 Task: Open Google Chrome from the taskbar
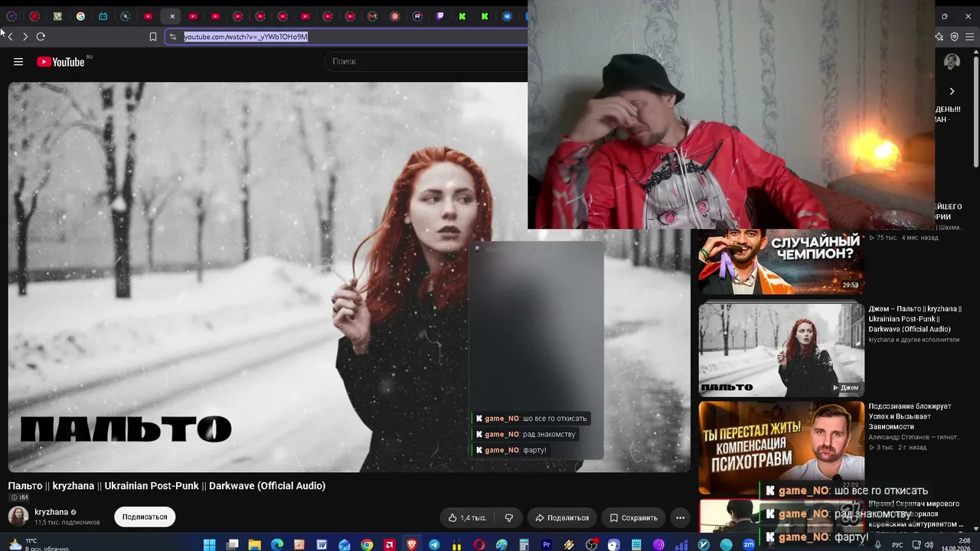coord(367,545)
